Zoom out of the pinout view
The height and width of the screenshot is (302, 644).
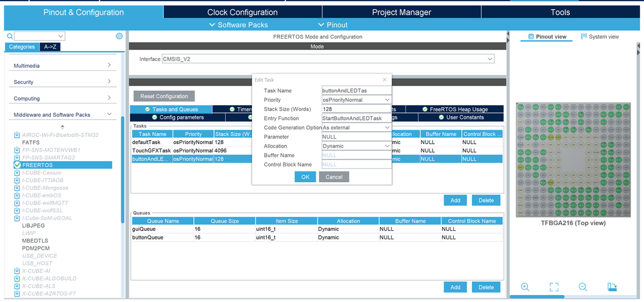coord(583,287)
